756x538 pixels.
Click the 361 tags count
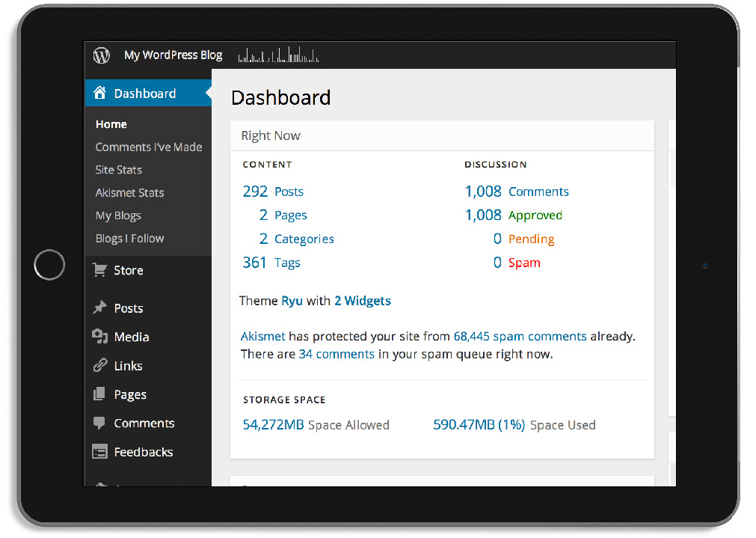coord(254,263)
